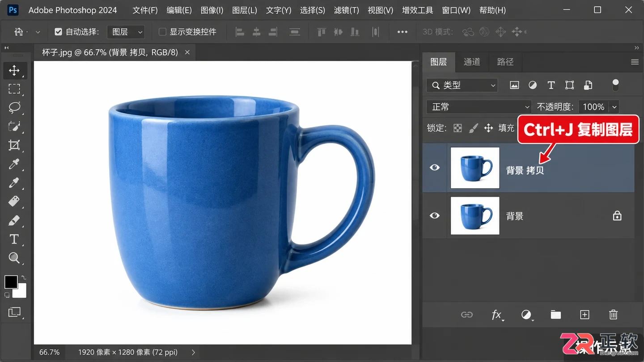644x362 pixels.
Task: Lock transparent pixels of the layer
Action: pyautogui.click(x=458, y=128)
